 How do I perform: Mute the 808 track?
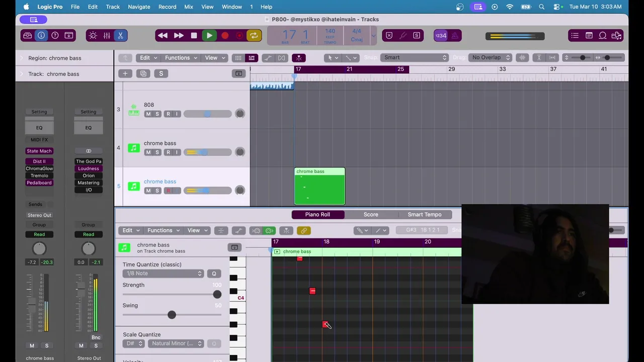pos(148,114)
